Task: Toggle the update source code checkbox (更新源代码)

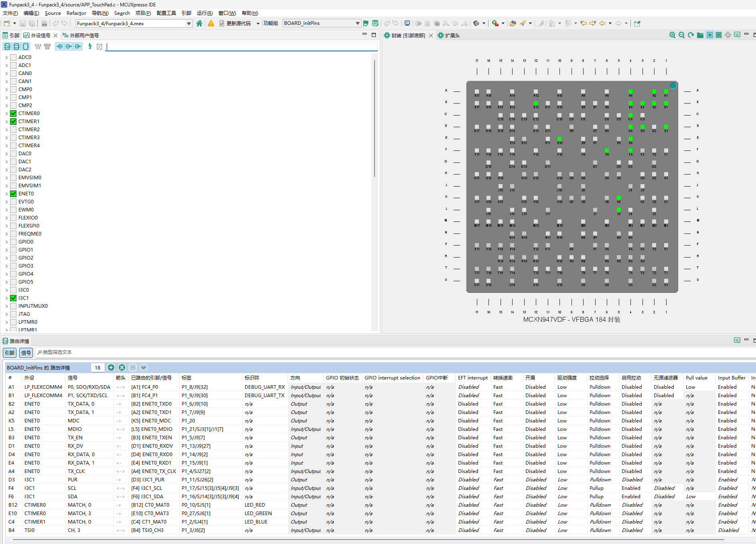Action: coord(222,23)
